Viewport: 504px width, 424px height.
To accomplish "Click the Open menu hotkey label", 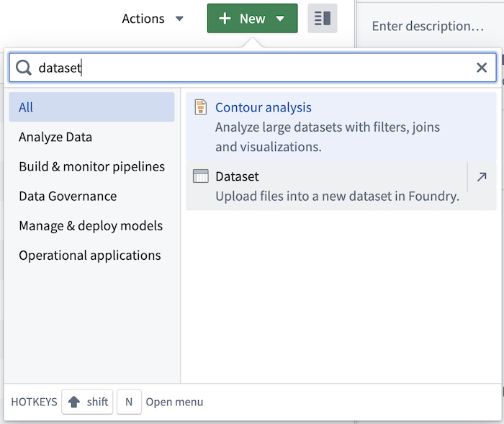I will pyautogui.click(x=174, y=402).
